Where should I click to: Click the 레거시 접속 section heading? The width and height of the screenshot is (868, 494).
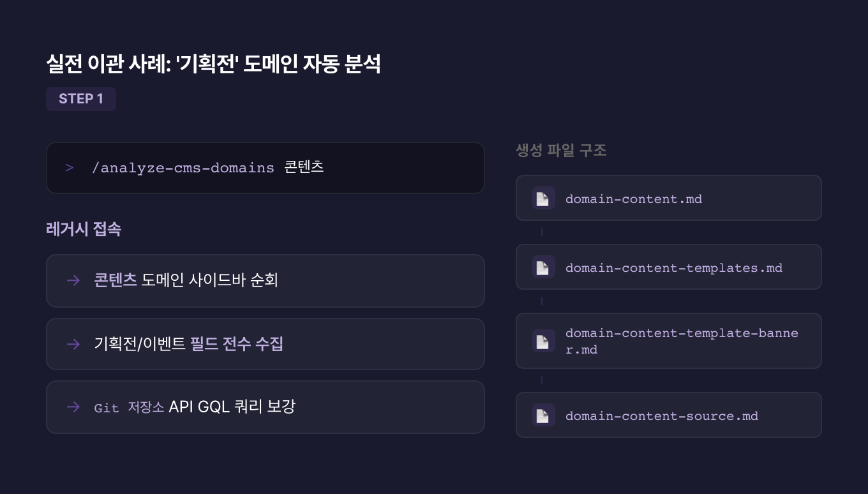point(84,229)
